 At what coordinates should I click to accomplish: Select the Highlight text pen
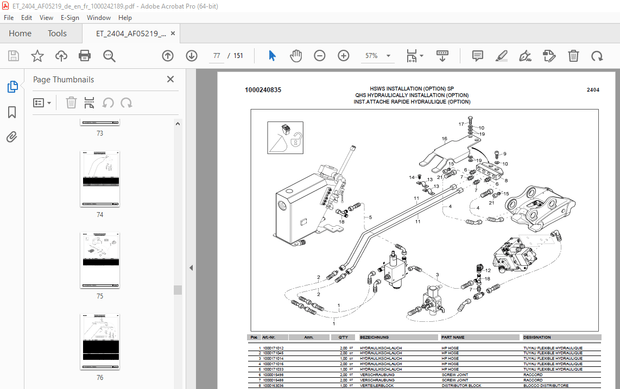(501, 56)
